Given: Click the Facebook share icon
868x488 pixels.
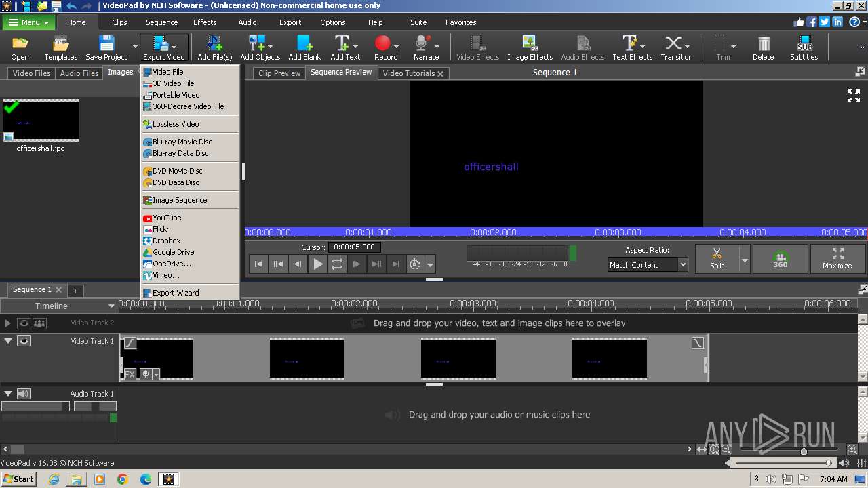Looking at the screenshot, I should click(812, 22).
